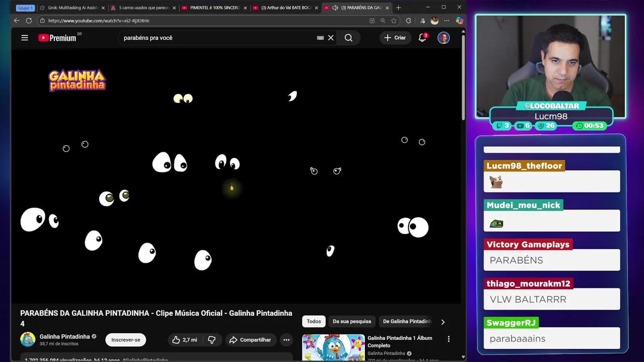Open YouTube notifications bell
The height and width of the screenshot is (362, 644).
pyautogui.click(x=422, y=38)
